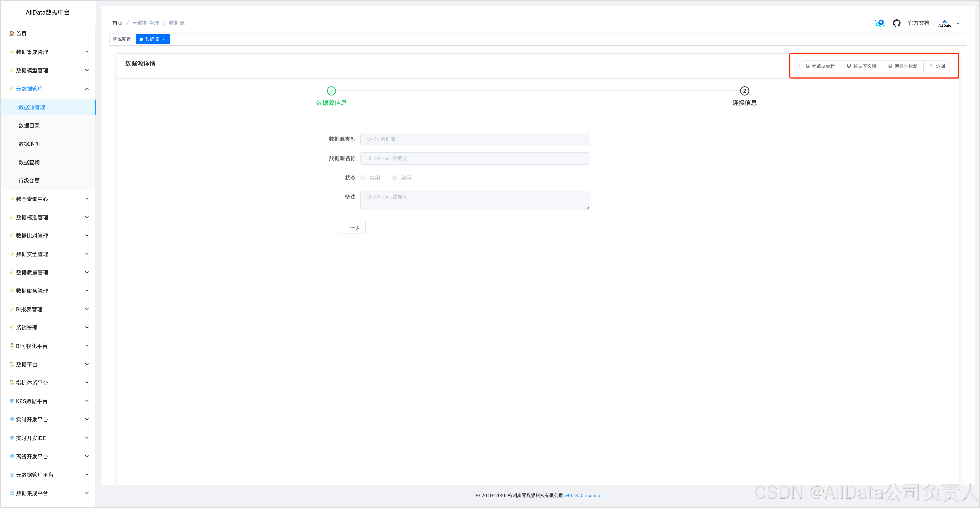
Task: Click the blue AllData logo icon in header
Action: pyautogui.click(x=879, y=23)
